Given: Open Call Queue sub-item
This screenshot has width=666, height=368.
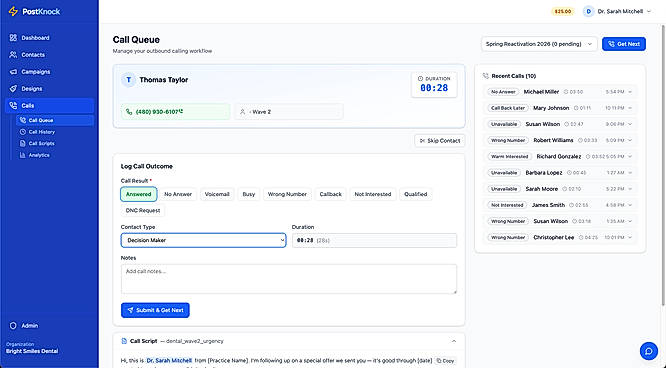Looking at the screenshot, I should click(x=55, y=120).
